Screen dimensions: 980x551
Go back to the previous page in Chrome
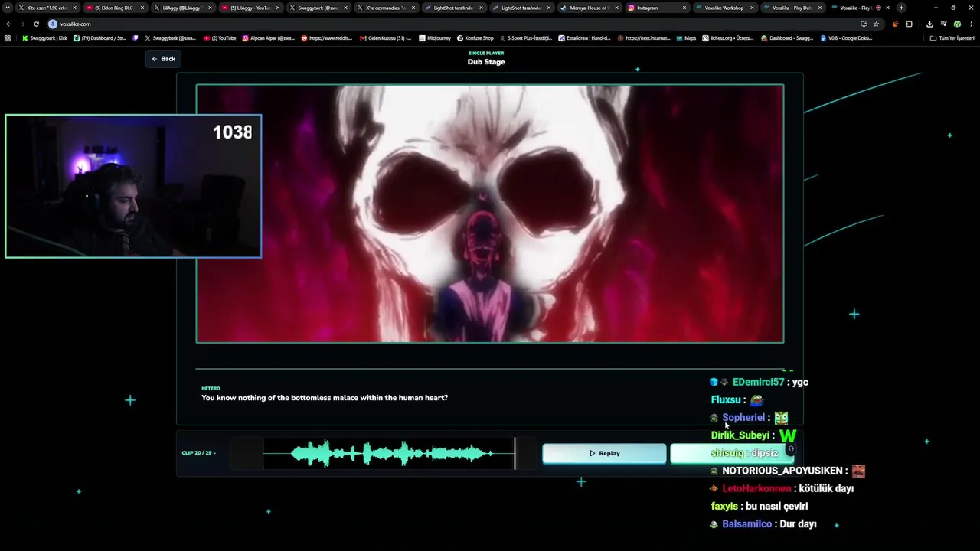click(x=8, y=24)
